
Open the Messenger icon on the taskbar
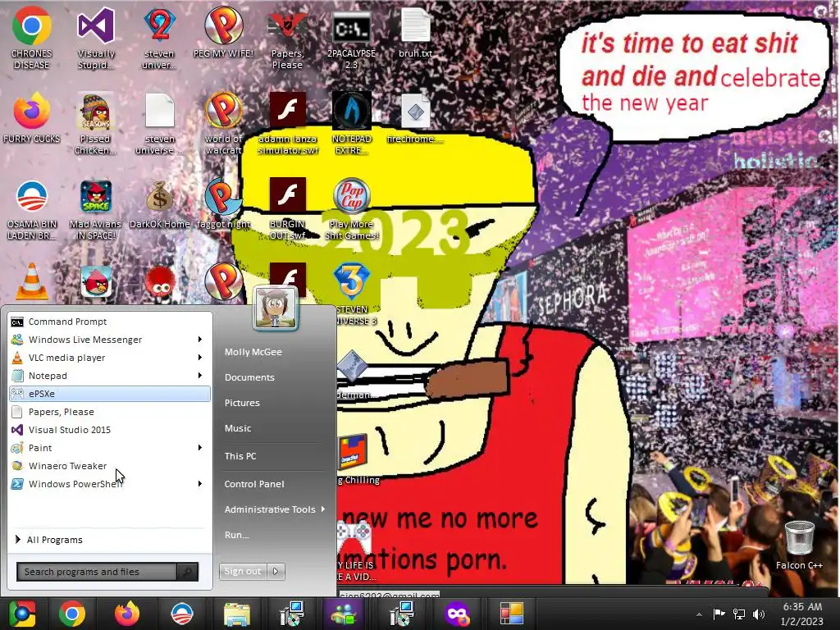(x=345, y=614)
